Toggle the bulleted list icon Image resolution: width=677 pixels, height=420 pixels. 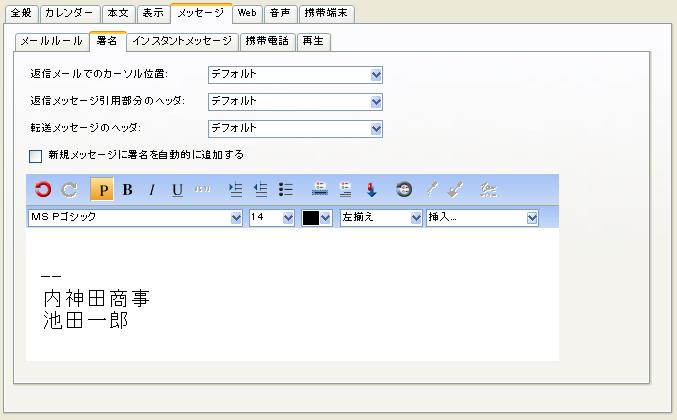(x=286, y=189)
